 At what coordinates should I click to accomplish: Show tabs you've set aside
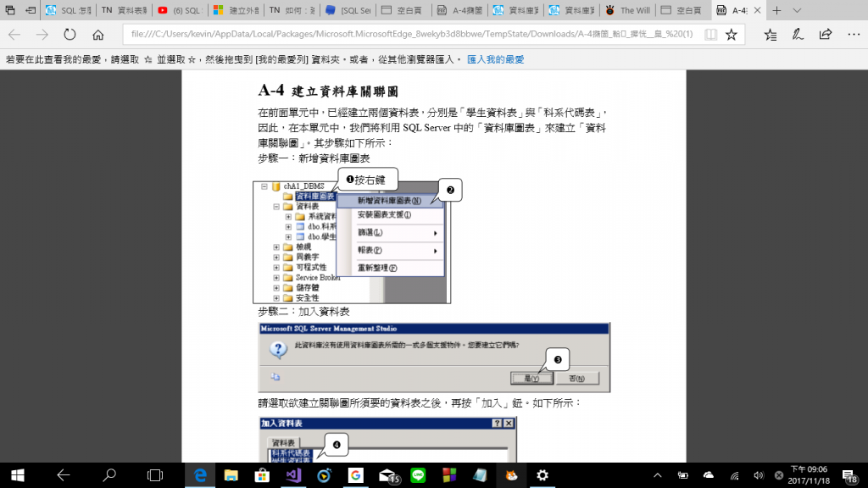tap(10, 10)
